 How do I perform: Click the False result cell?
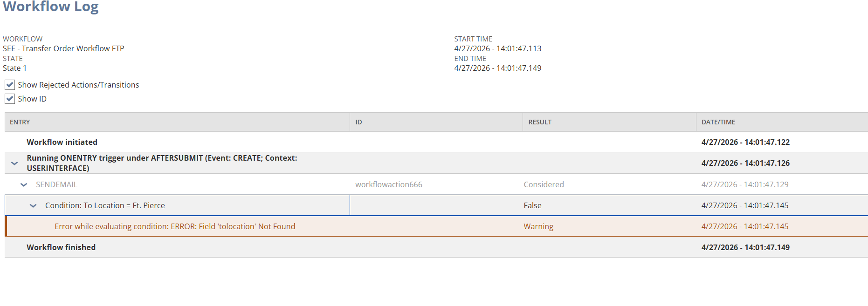(532, 205)
